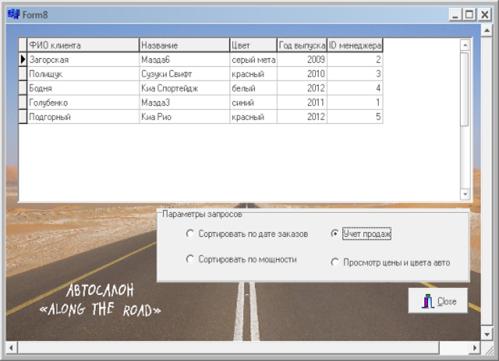Viewport: 499px width, 361px height.
Task: Click the form's vertical scroll down arrow
Action: click(487, 334)
